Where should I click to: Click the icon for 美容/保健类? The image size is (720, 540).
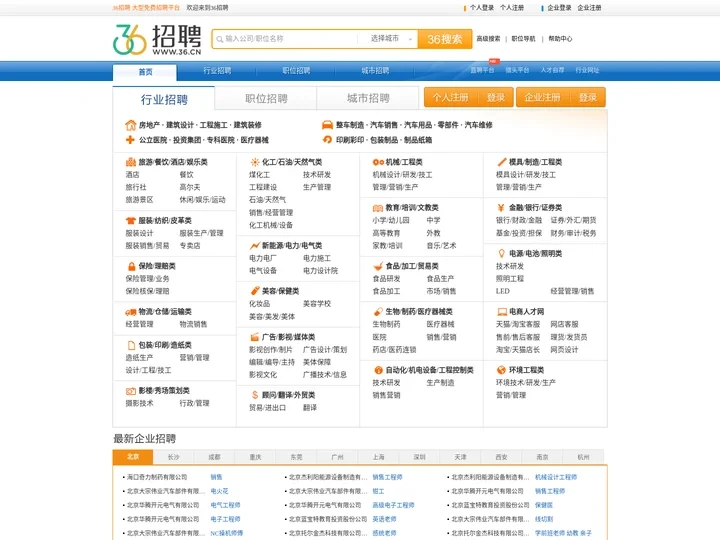tap(255, 291)
